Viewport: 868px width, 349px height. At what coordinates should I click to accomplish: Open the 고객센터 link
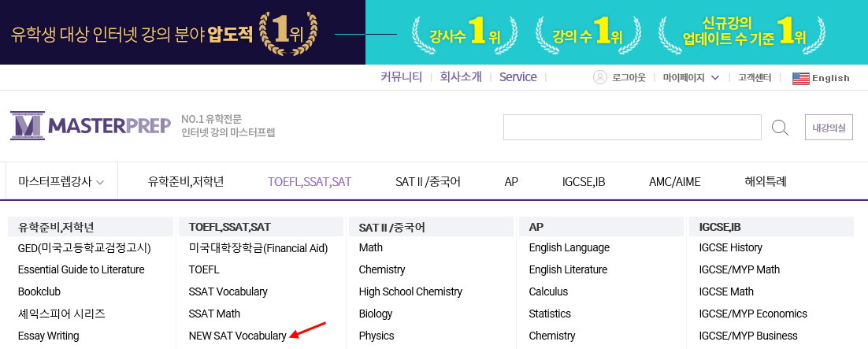tap(755, 77)
